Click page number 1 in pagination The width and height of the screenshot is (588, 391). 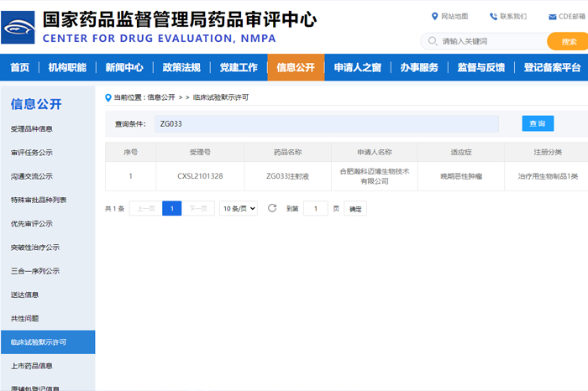click(171, 208)
